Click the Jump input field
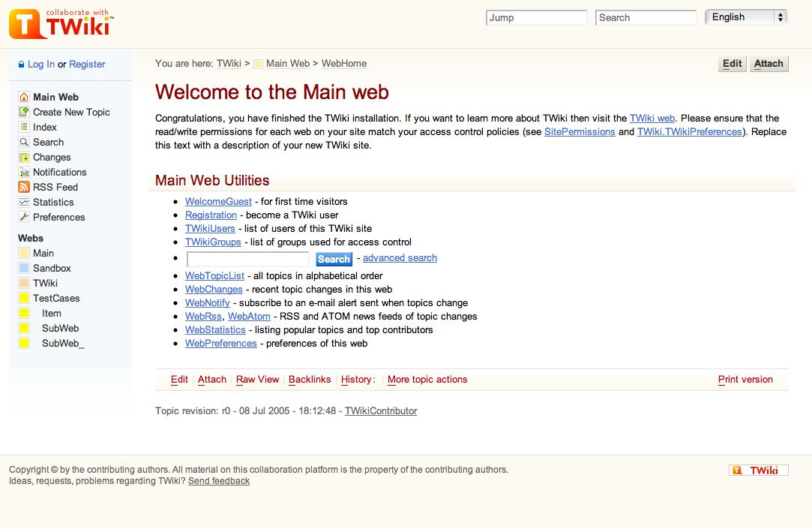Image resolution: width=812 pixels, height=529 pixels. (x=536, y=17)
